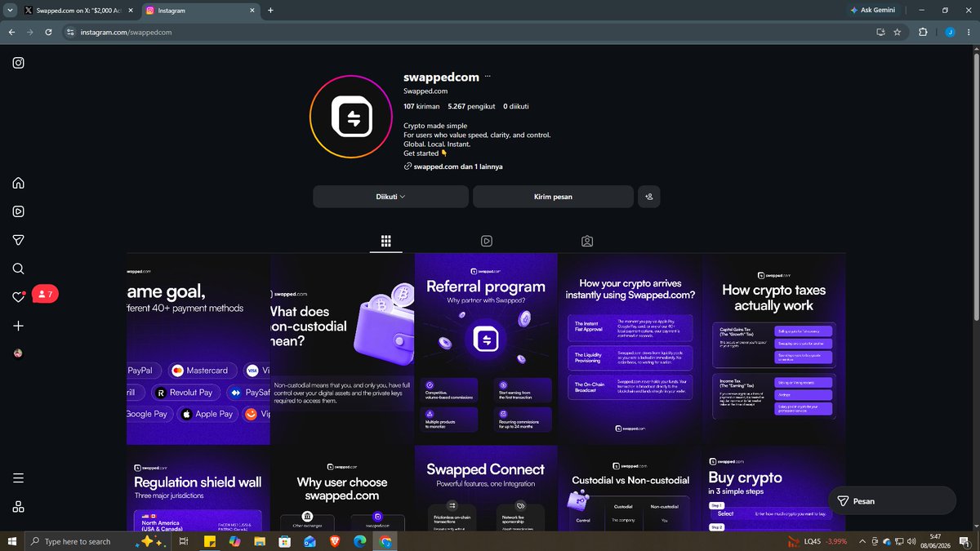Open the More hamburger menu
The image size is (980, 551).
(x=18, y=478)
